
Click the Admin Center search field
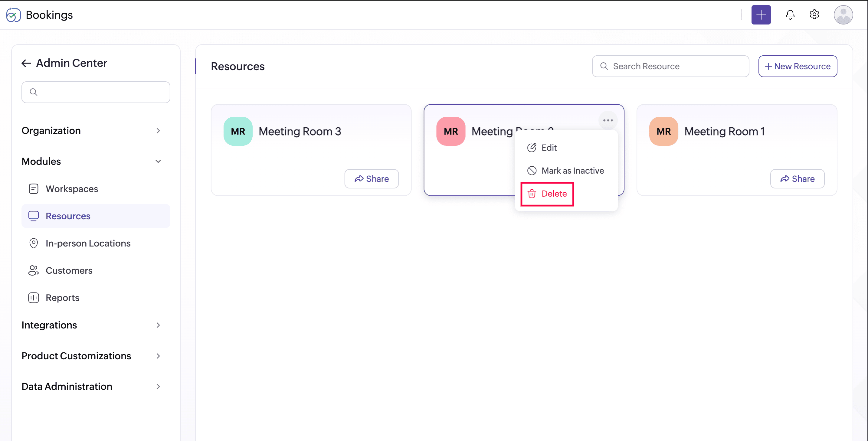[96, 92]
